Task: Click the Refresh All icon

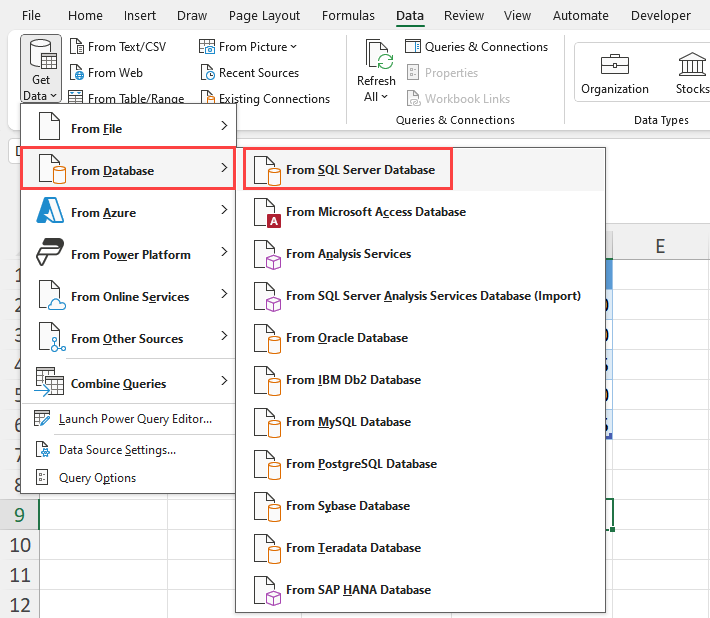Action: click(x=379, y=55)
